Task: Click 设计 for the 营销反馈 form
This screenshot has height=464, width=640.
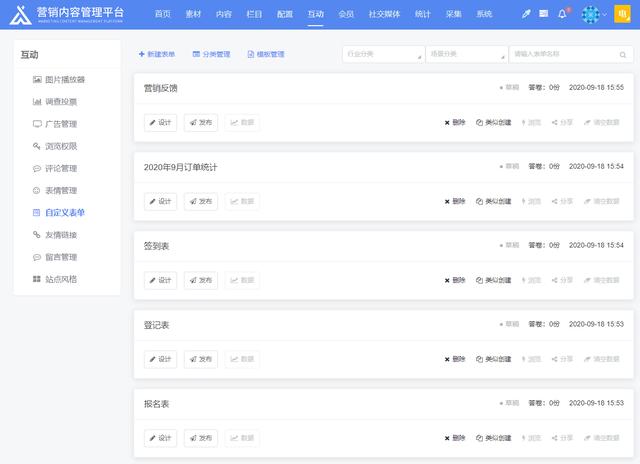Action: 161,122
